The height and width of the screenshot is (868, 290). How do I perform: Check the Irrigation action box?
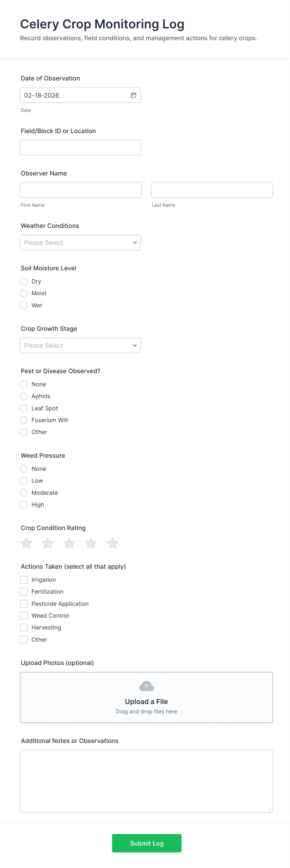pyautogui.click(x=24, y=580)
